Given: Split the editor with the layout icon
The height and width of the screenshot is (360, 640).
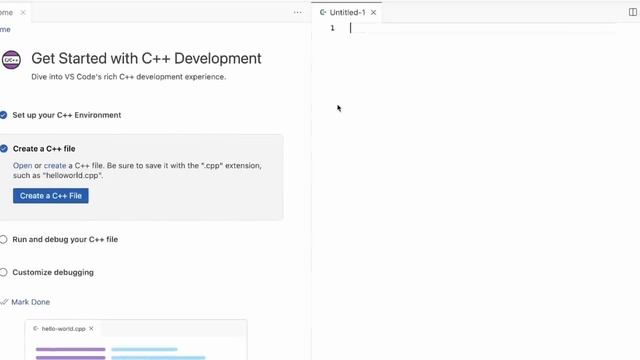Looking at the screenshot, I should click(633, 12).
